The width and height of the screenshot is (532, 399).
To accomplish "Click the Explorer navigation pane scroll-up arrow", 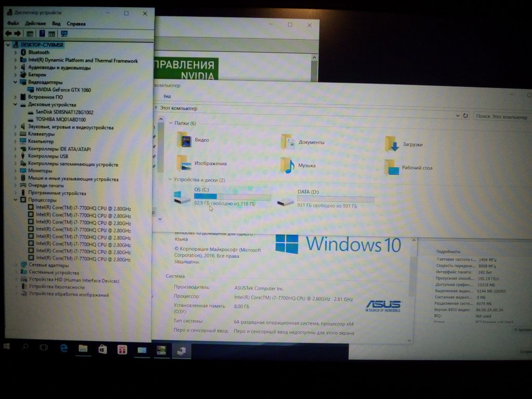I will [x=161, y=119].
